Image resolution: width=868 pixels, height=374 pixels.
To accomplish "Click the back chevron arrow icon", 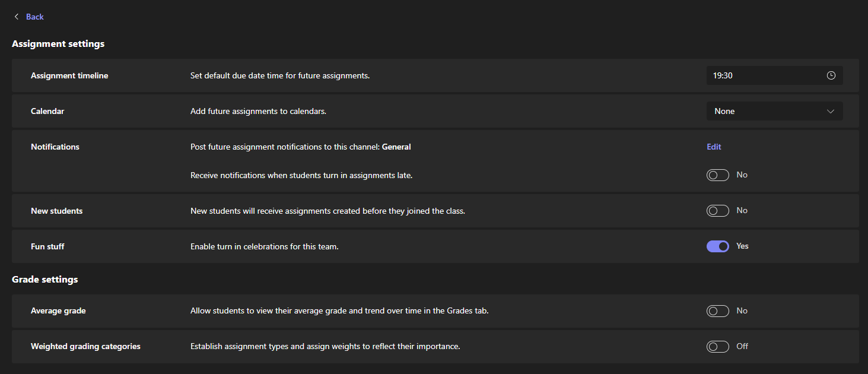I will [x=16, y=16].
